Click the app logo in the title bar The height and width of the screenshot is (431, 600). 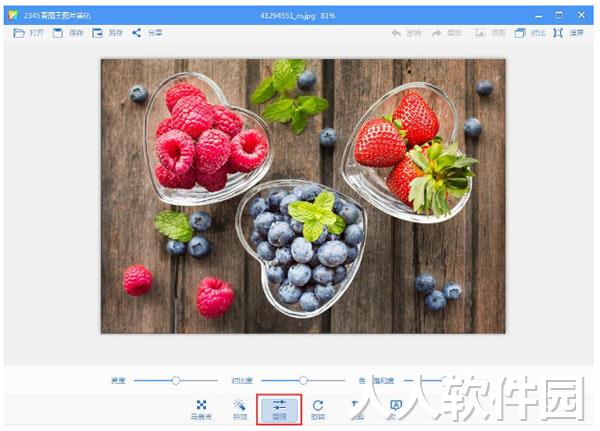coord(13,15)
